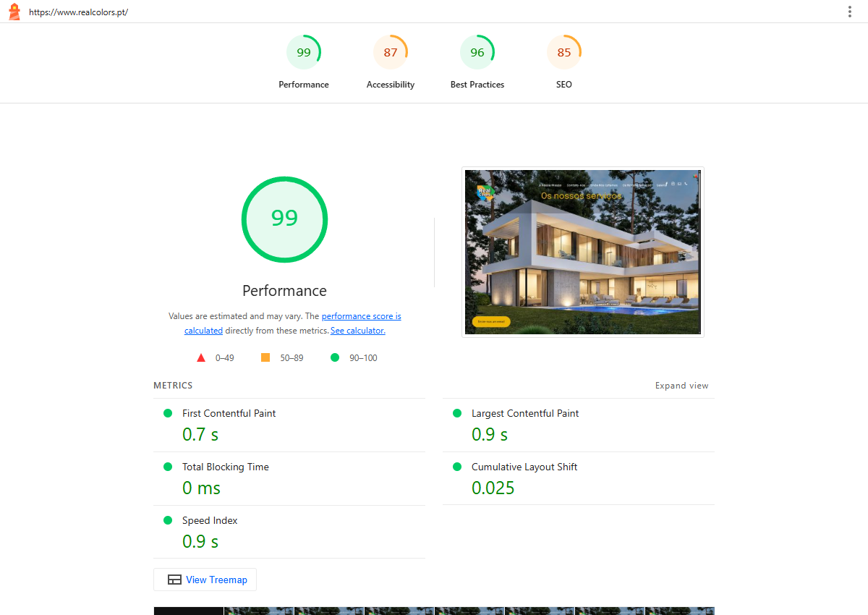Click the 0 ms blocking time value
This screenshot has height=615, width=868.
click(x=201, y=488)
